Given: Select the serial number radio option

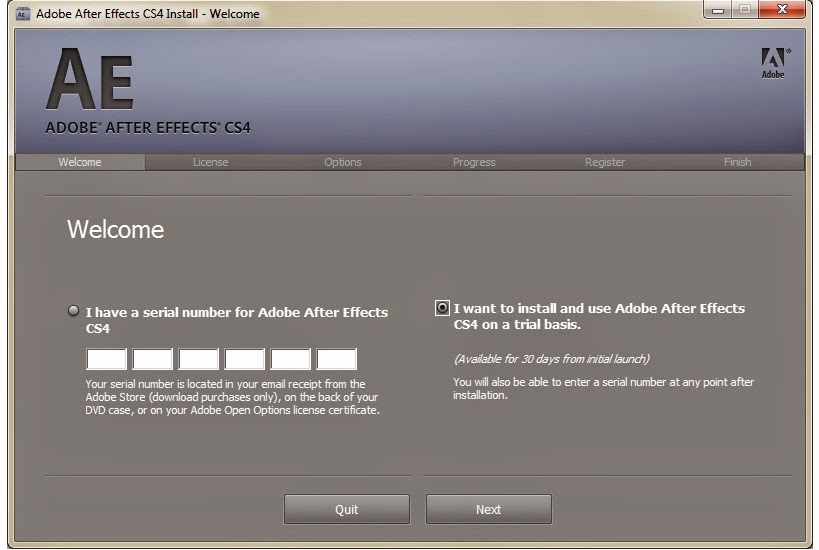Looking at the screenshot, I should click(x=74, y=311).
